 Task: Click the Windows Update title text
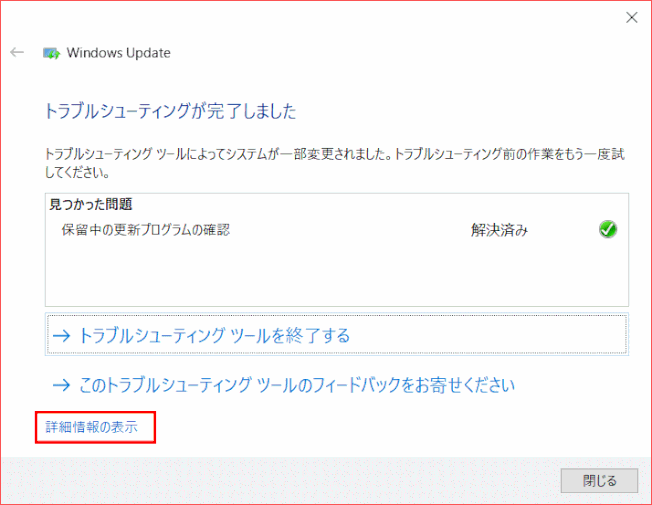119,53
